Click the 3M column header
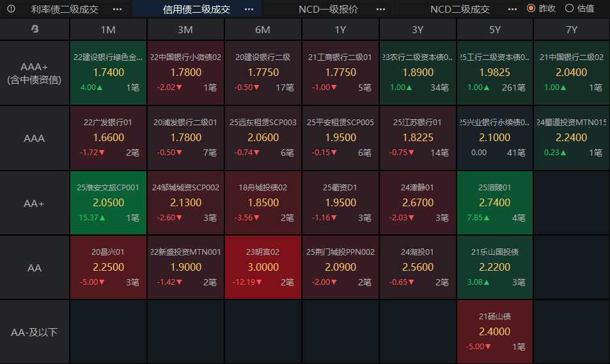Screen dimensions: 610x364 click(185, 29)
